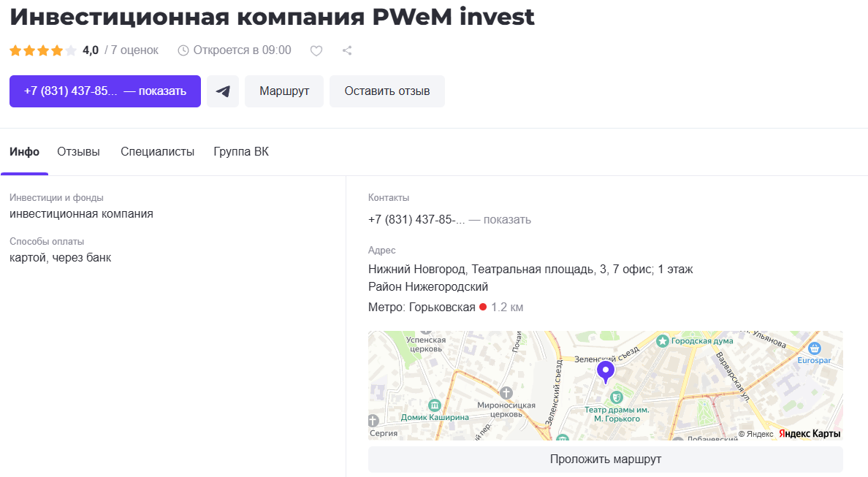Viewport: 868px width, 477px height.
Task: Click the share icon
Action: [347, 50]
